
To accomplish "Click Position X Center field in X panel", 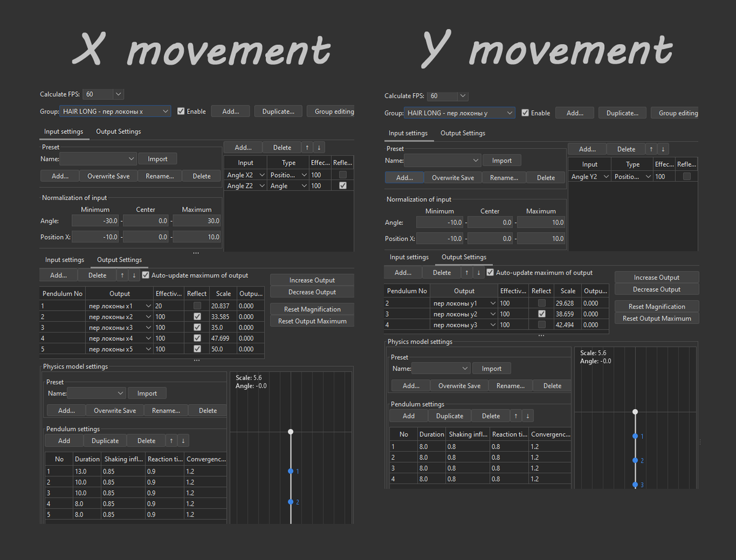I will (x=145, y=237).
